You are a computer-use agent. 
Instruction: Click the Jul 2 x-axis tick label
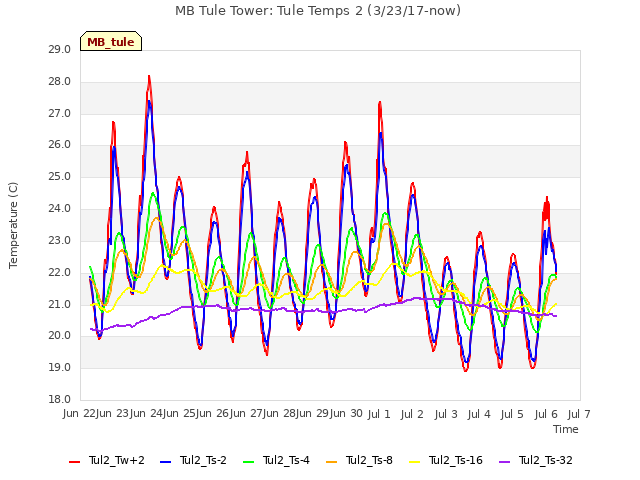[x=412, y=414]
